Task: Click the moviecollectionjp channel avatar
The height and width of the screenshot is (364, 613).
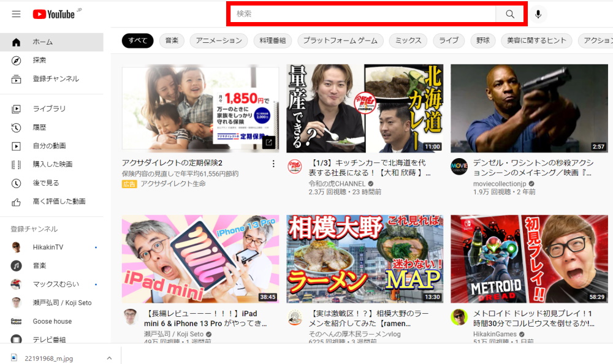Action: (x=459, y=166)
